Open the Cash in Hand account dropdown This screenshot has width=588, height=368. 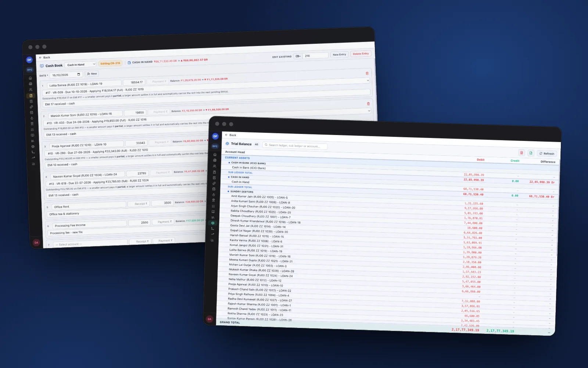(x=80, y=64)
